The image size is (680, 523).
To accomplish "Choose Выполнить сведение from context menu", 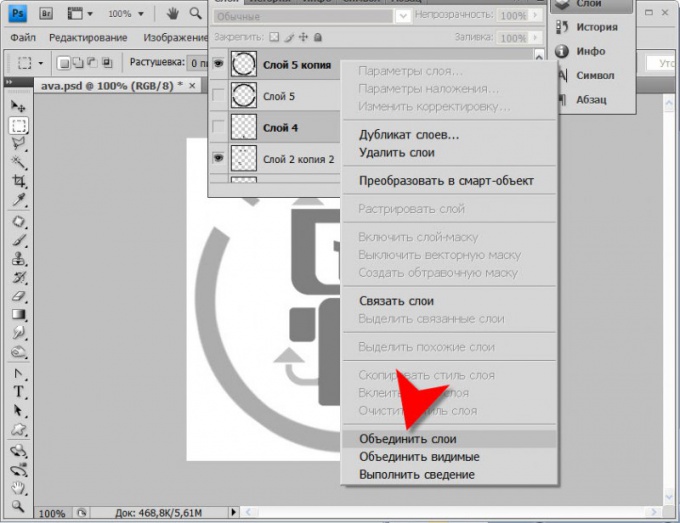I will click(449, 474).
